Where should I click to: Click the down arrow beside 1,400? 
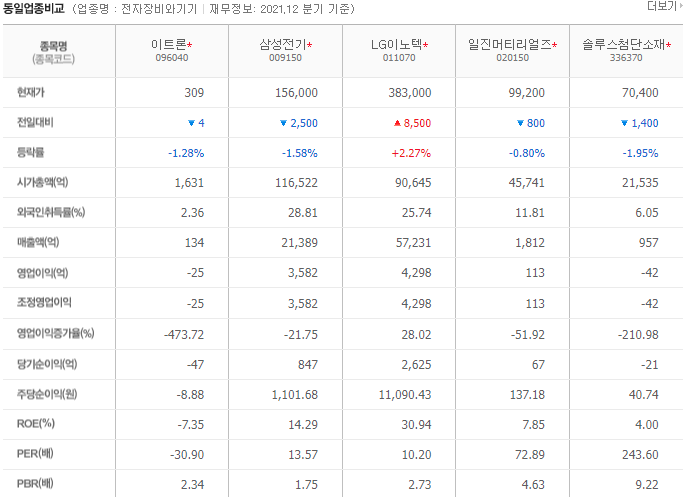[624, 123]
